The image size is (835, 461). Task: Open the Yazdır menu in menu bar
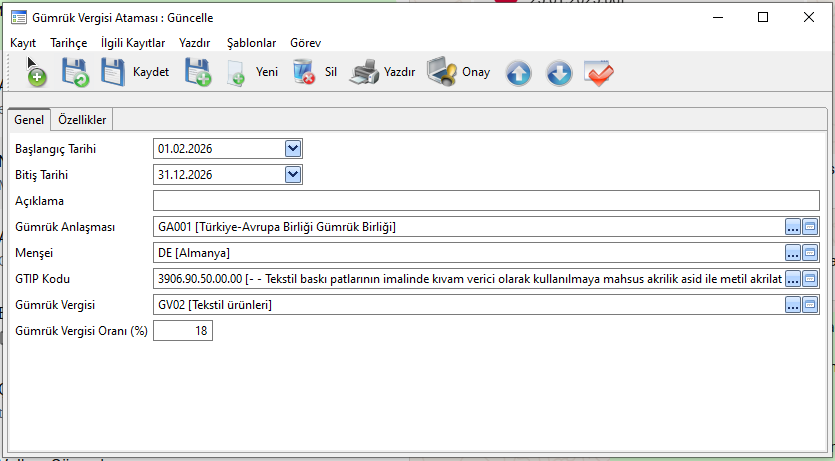(194, 43)
